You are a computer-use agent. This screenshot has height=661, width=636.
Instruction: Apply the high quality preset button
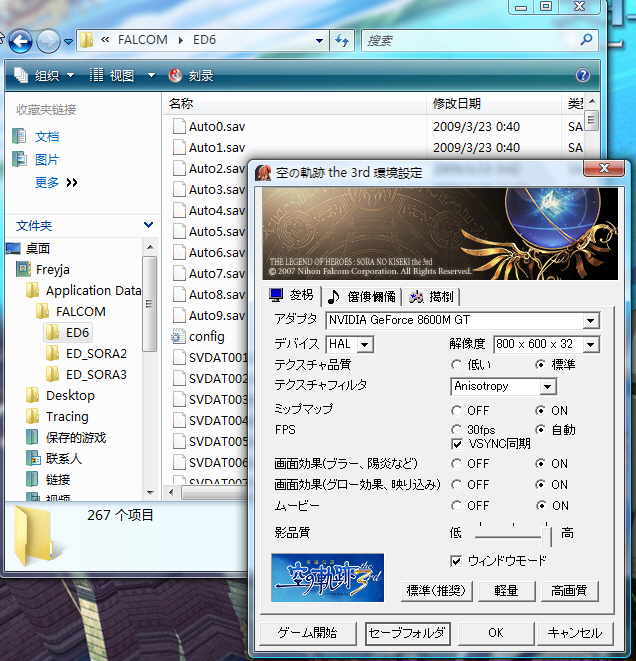pyautogui.click(x=569, y=591)
